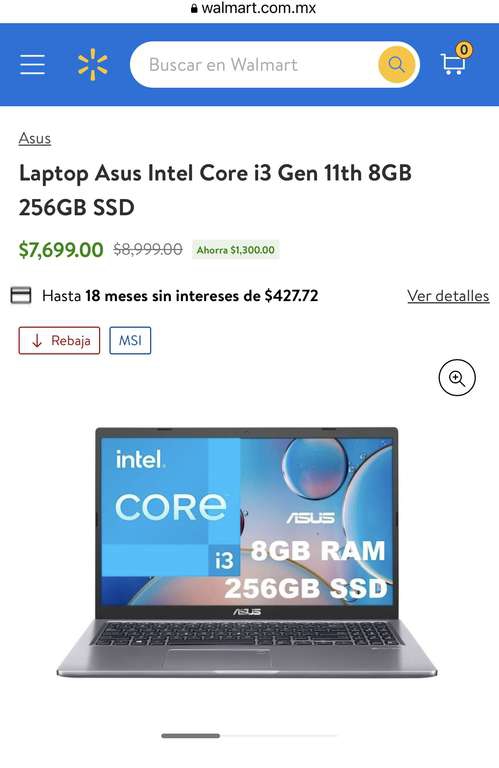The width and height of the screenshot is (499, 768).
Task: Click the walmart.com.mx address bar
Action: 254,8
